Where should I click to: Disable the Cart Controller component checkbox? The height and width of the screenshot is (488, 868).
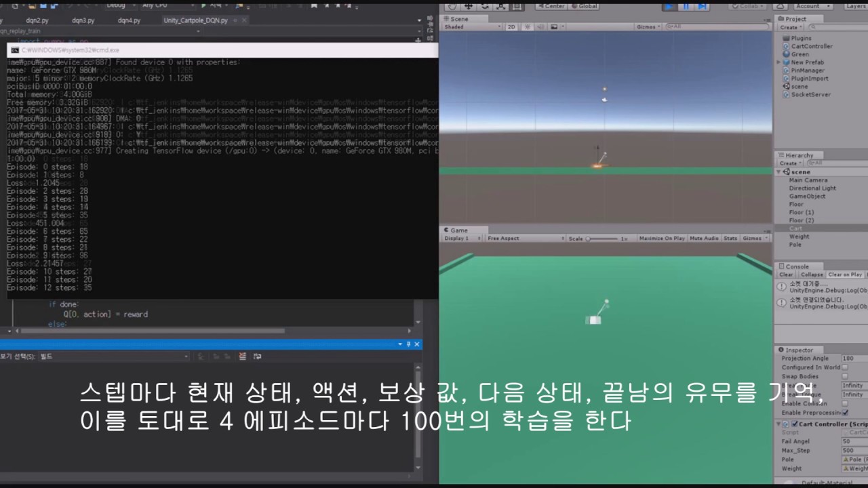click(x=794, y=424)
